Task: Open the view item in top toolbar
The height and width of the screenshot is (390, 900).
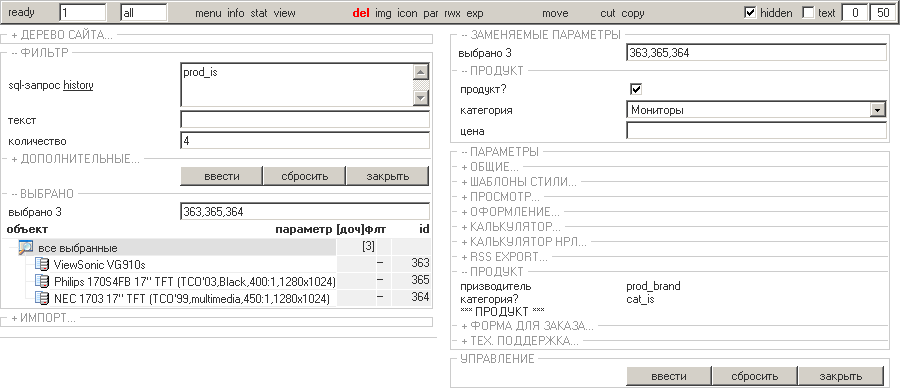Action: 285,13
